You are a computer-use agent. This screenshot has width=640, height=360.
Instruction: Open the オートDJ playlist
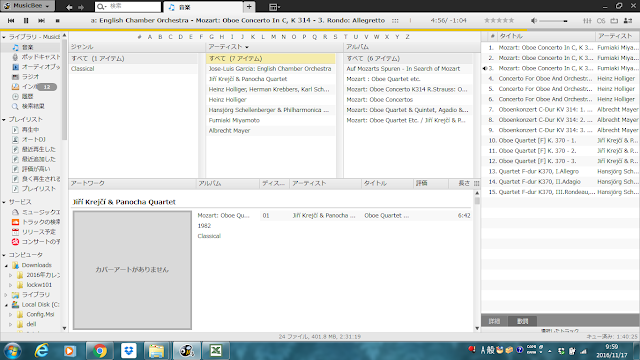33,139
